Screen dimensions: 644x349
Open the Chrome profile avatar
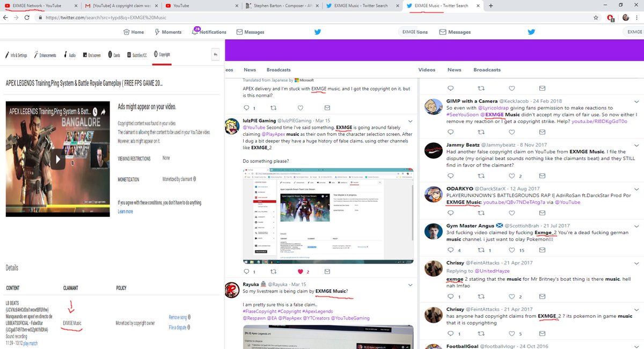click(626, 17)
